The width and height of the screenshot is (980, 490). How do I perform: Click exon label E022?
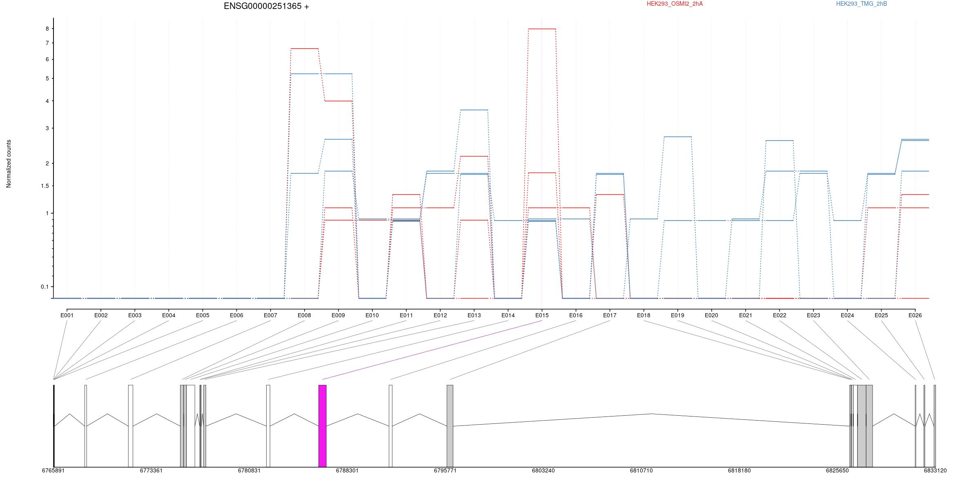[780, 315]
